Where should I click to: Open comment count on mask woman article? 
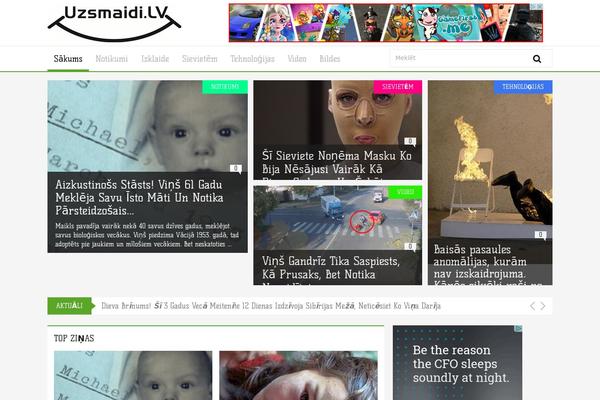point(410,142)
